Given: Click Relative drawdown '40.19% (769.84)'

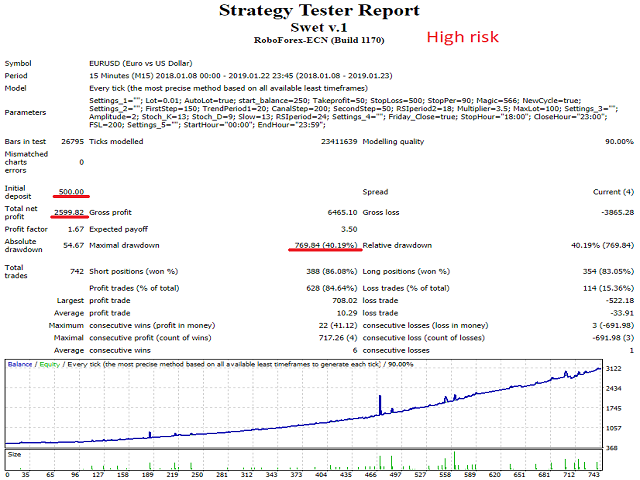Looking at the screenshot, I should point(602,246).
